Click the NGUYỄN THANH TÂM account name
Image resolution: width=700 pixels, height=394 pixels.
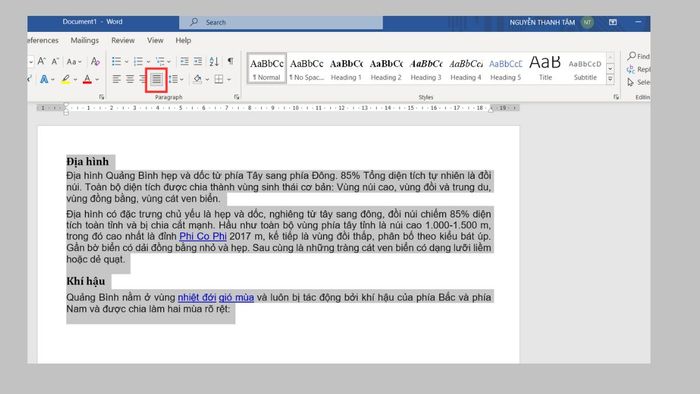click(x=542, y=22)
